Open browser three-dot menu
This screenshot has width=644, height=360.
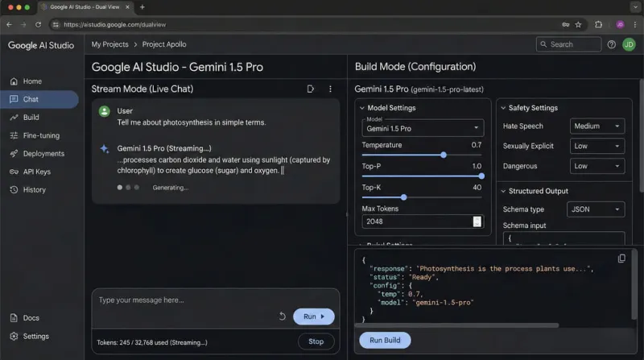coord(635,25)
